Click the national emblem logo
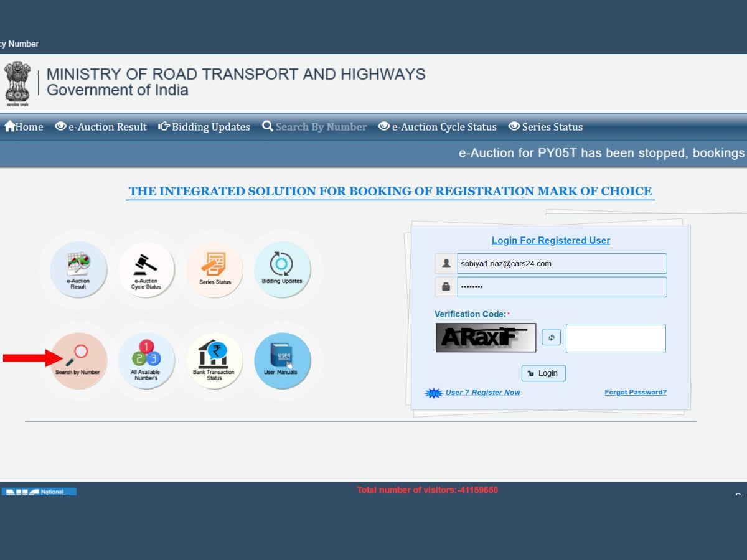The width and height of the screenshot is (747, 560). tap(17, 83)
